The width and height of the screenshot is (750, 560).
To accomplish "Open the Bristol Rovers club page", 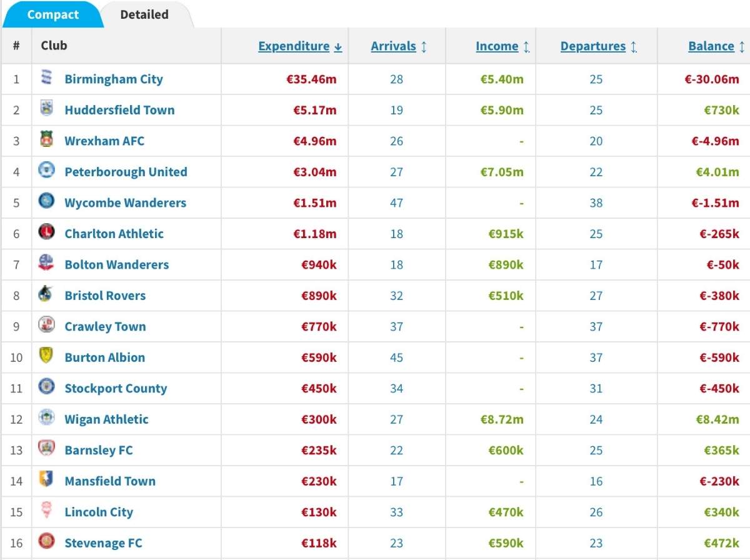I will point(105,296).
